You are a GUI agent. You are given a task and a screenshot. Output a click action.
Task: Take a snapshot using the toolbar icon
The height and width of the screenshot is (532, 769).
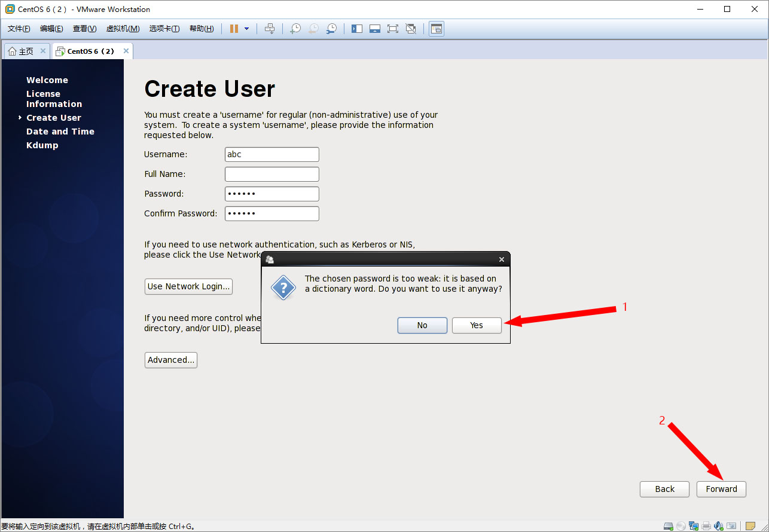tap(295, 29)
